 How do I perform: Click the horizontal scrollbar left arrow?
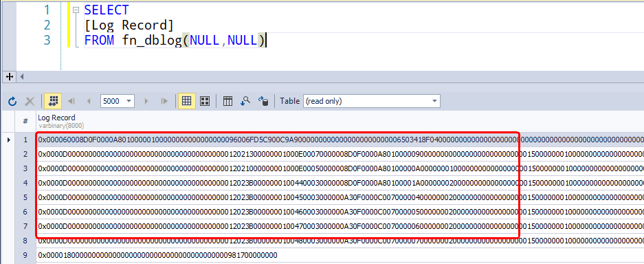pos(22,76)
